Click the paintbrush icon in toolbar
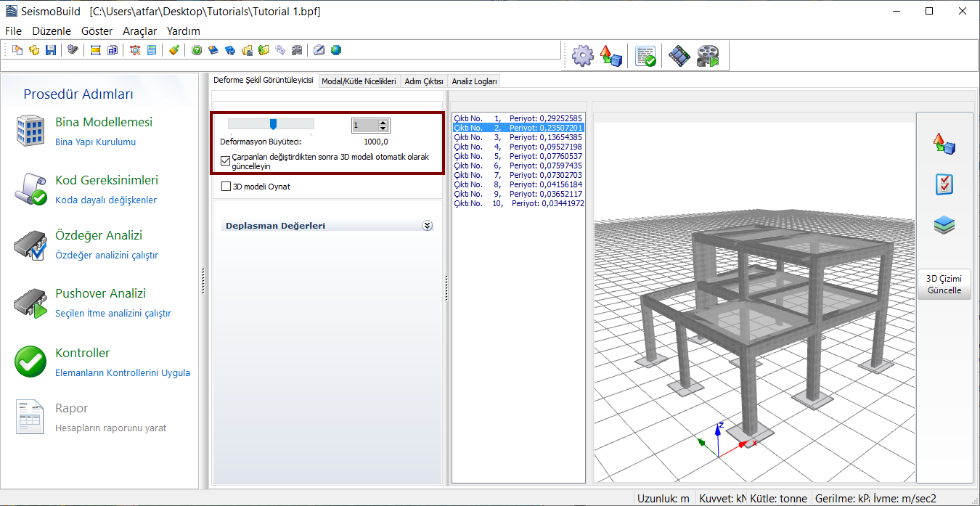The width and height of the screenshot is (980, 506). 173,50
